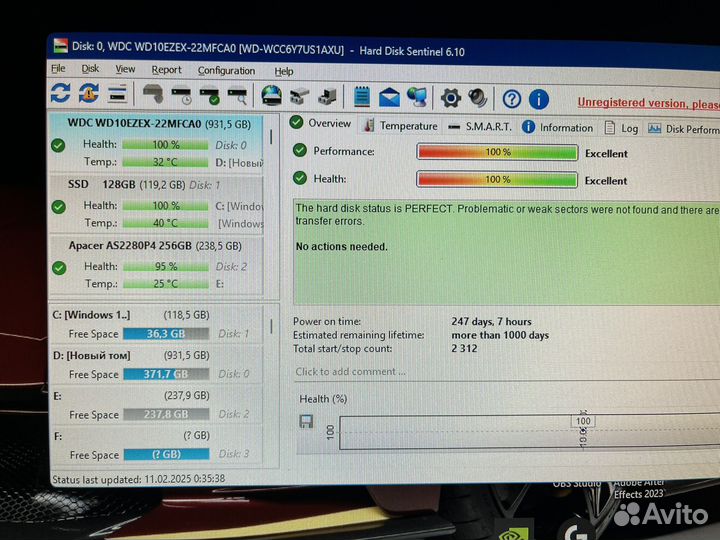The height and width of the screenshot is (540, 720).
Task: Click the Refresh disk status toolbar icon
Action: (60, 93)
